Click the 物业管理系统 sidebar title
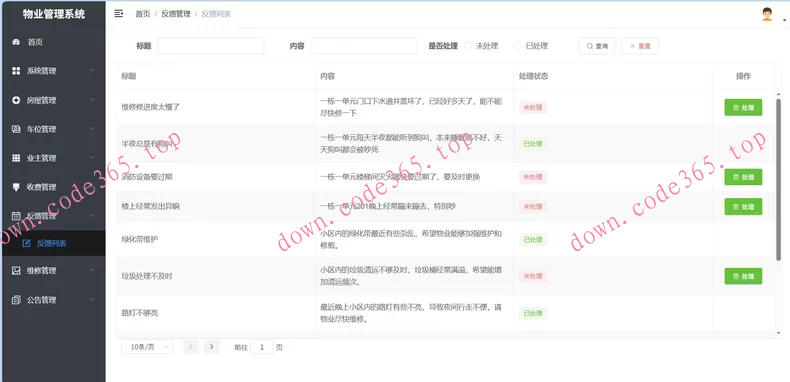790x382 pixels. [x=54, y=15]
